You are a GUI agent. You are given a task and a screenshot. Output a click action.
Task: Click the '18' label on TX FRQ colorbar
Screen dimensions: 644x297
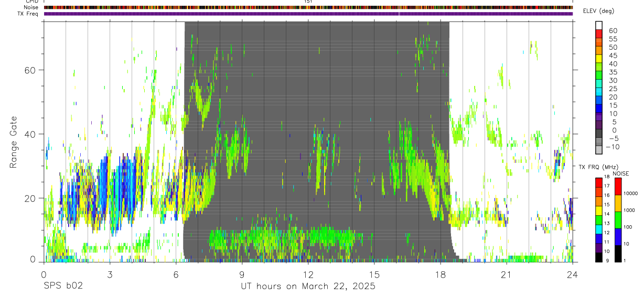(x=607, y=177)
